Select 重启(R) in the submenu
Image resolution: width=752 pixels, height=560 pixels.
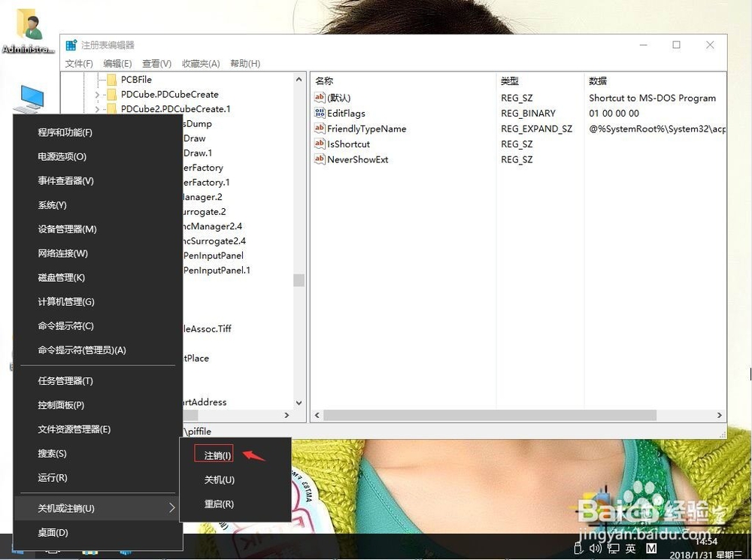(235, 504)
